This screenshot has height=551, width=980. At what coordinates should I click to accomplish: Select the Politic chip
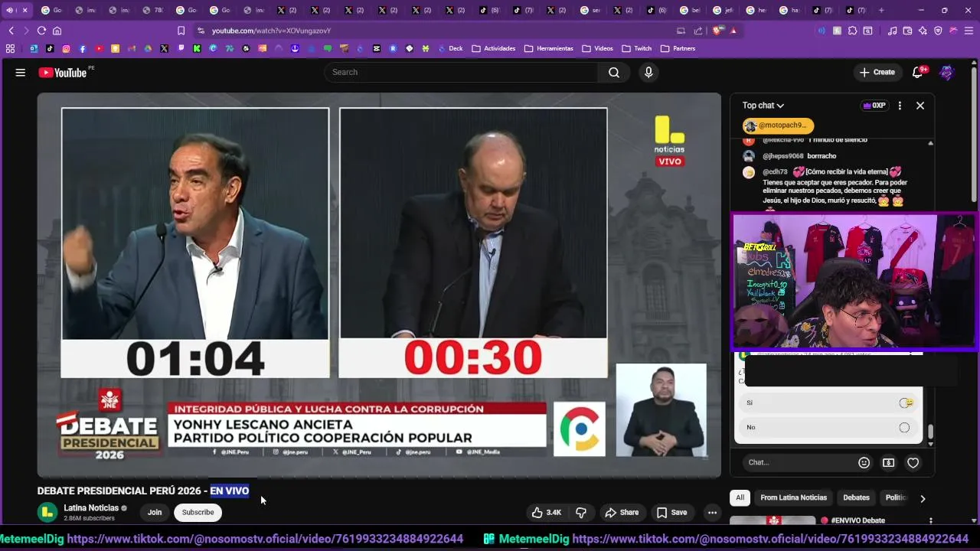click(x=896, y=497)
